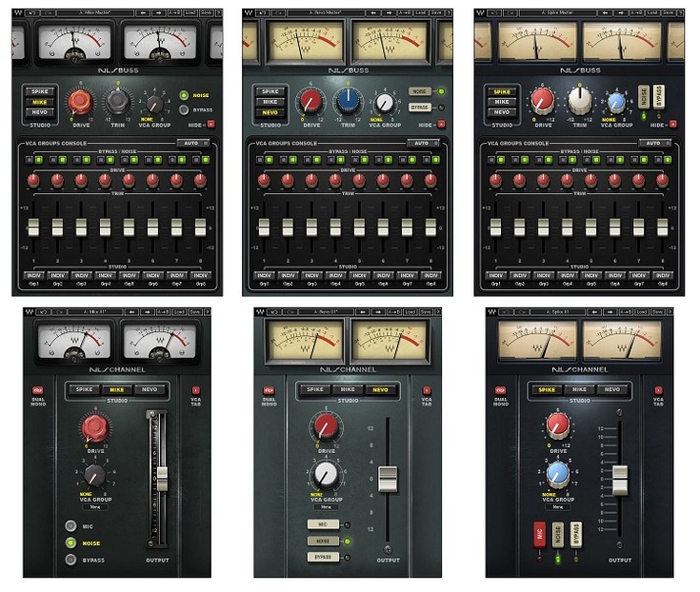Click the Output fader handle on Mike Channel
The image size is (700, 592).
pos(163,478)
